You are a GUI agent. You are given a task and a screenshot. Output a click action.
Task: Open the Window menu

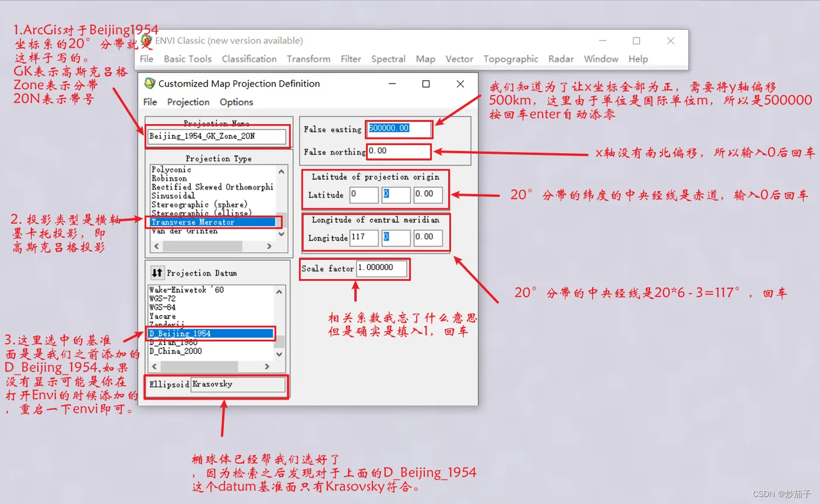pos(601,59)
